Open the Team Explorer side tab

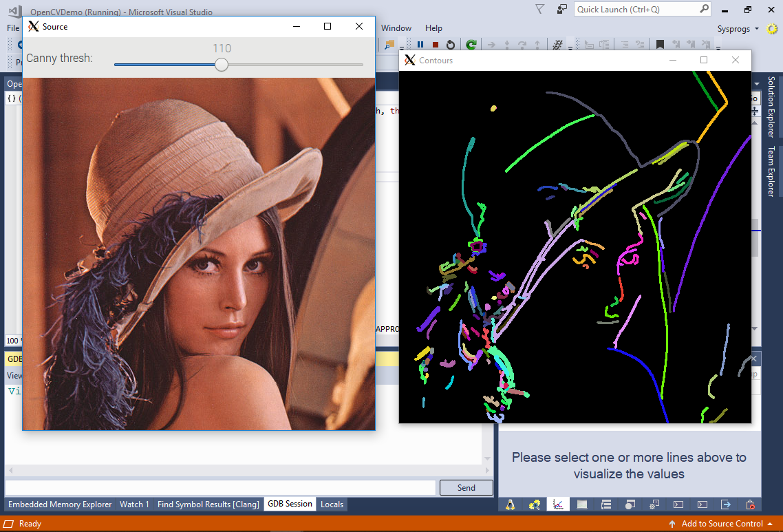[x=771, y=171]
